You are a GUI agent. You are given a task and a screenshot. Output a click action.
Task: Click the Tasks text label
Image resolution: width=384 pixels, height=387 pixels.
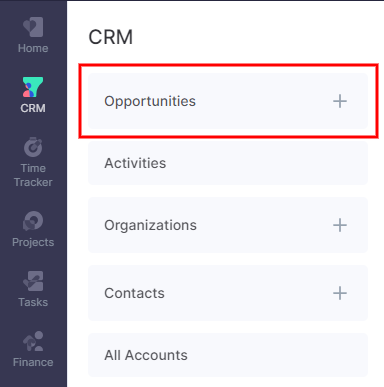33,302
